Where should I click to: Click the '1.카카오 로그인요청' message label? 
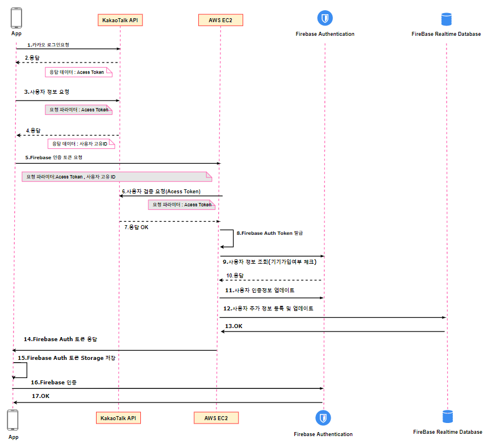[48, 45]
